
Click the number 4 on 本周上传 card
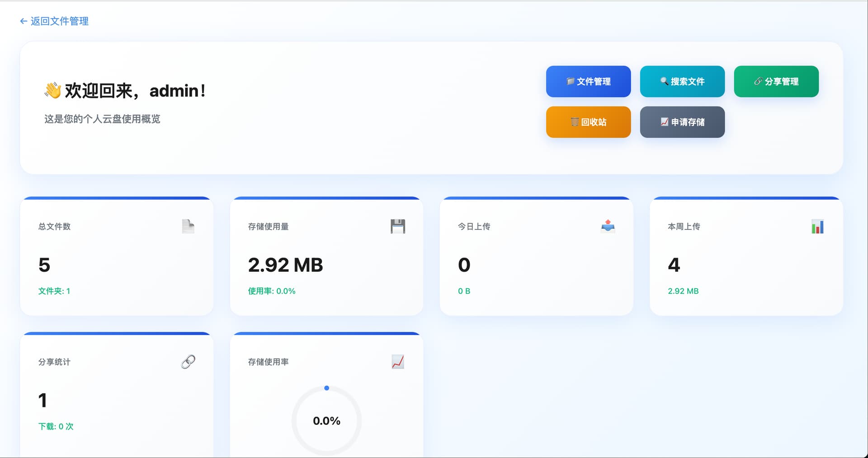point(674,265)
